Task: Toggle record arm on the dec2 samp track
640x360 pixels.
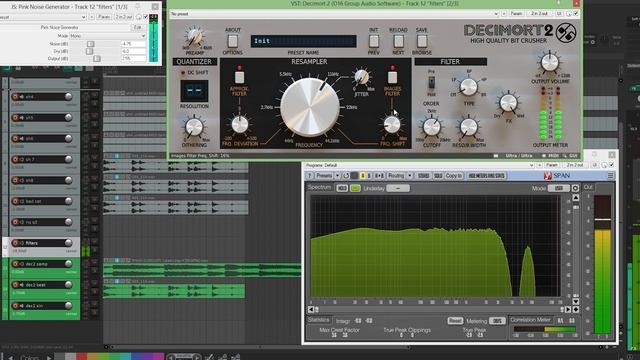Action: 15,264
